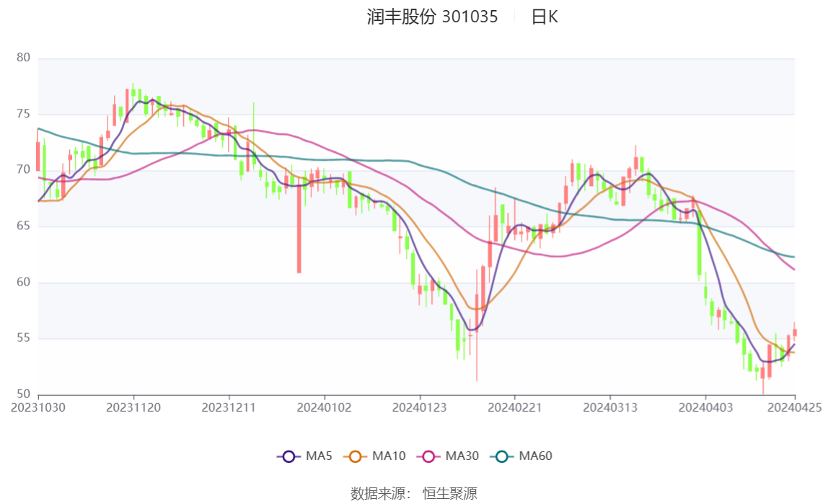This screenshot has width=828, height=504.
Task: Click the chart title 润丰股份 301035
Action: pos(432,17)
